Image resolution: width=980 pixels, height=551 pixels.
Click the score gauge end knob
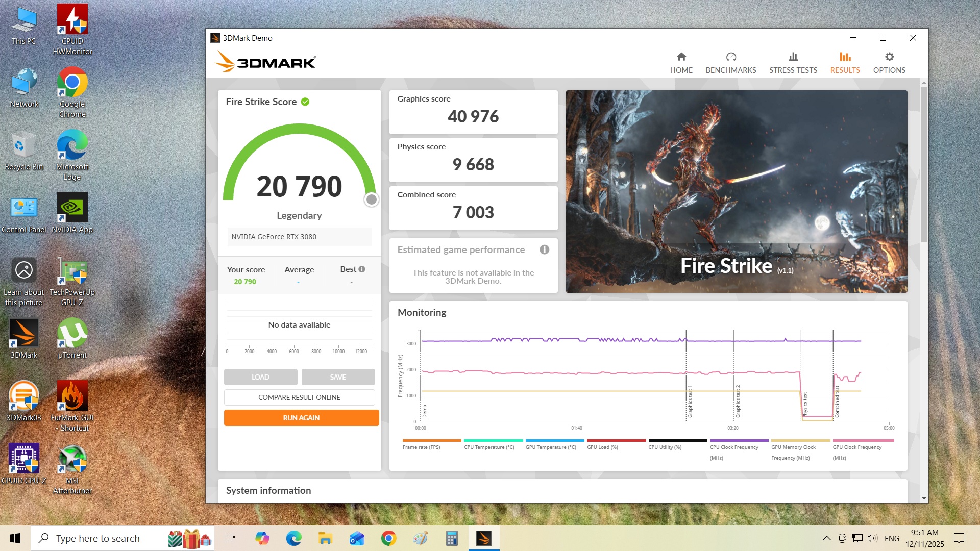click(372, 199)
